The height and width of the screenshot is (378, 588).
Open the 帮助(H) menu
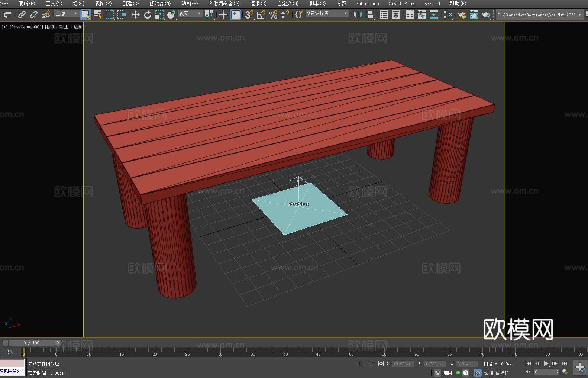pos(458,3)
